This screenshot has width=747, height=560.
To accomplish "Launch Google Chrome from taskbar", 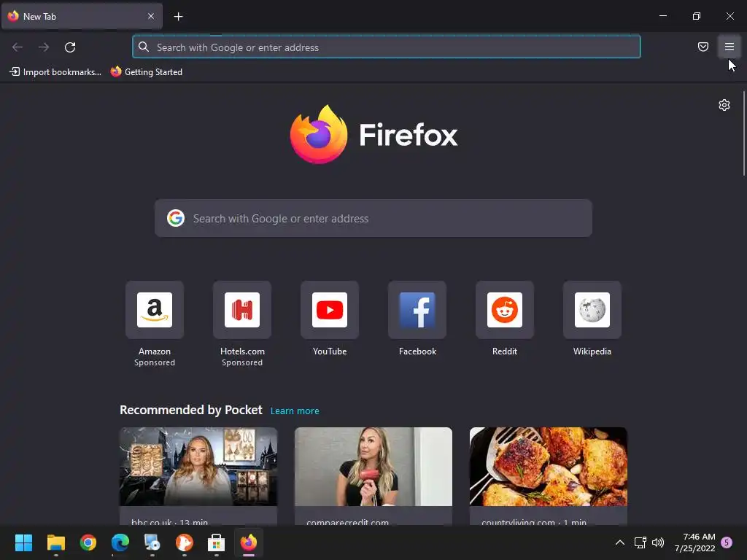I will pyautogui.click(x=88, y=542).
